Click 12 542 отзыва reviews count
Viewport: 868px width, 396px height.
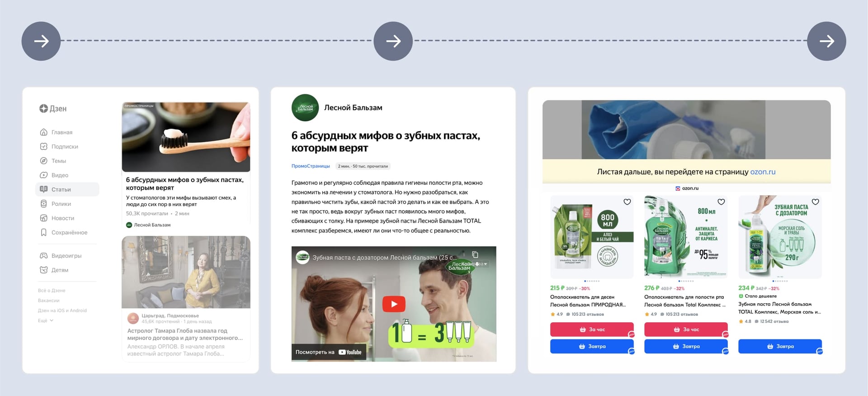click(774, 321)
